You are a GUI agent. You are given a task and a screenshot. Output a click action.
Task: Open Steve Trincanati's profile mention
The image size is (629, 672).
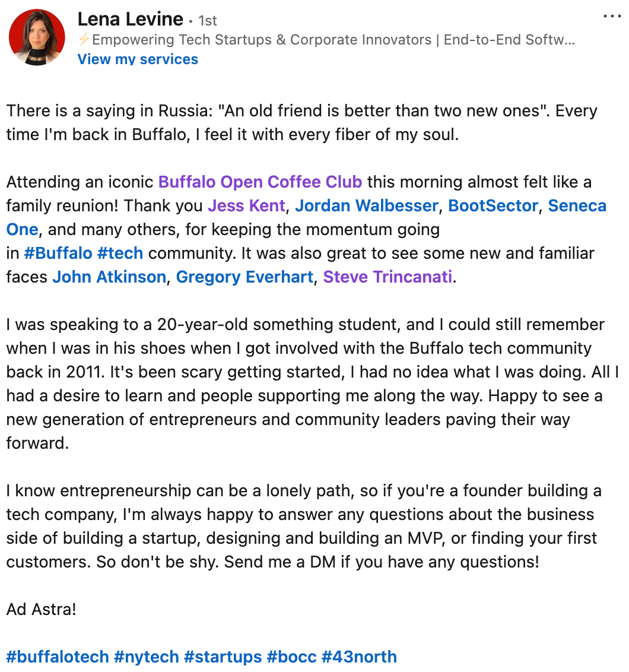pyautogui.click(x=387, y=277)
